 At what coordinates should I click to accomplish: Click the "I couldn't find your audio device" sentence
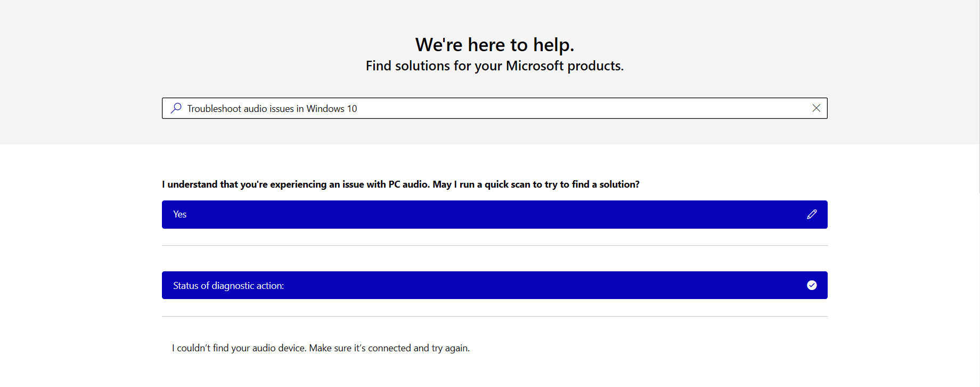(239, 348)
